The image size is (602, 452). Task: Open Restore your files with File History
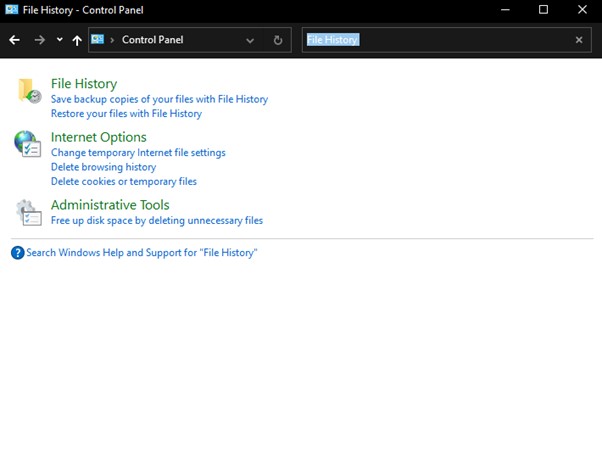(x=126, y=113)
